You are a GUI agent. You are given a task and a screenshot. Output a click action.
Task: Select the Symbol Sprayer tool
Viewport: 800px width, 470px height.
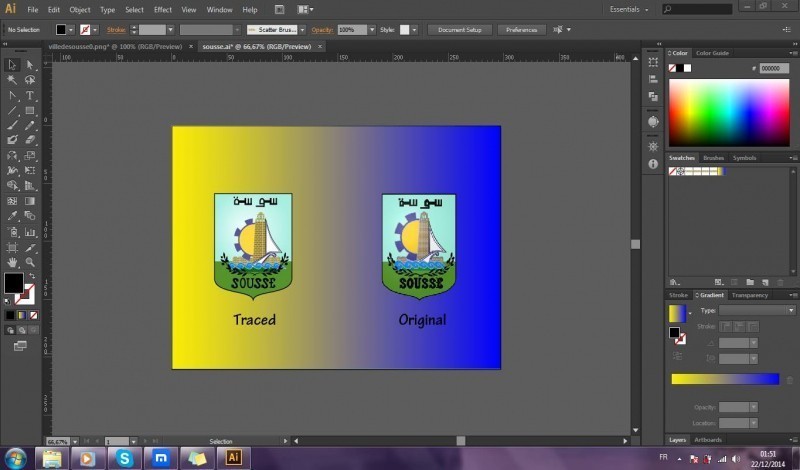[x=12, y=232]
